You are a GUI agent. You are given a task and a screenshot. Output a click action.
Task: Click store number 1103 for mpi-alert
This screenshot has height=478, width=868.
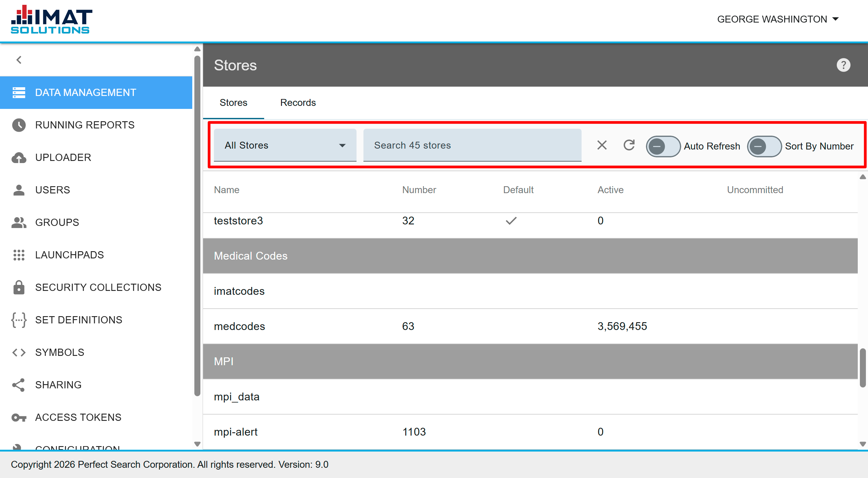coord(414,432)
